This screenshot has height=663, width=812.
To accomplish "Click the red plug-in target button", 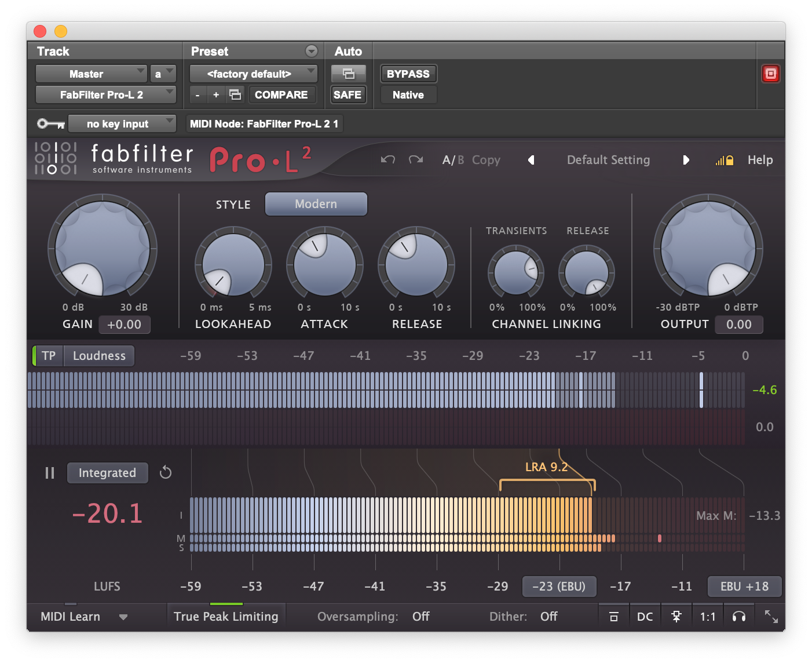I will (770, 74).
